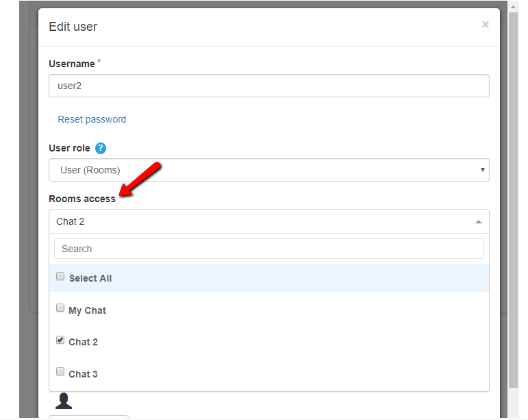The image size is (528, 420).
Task: Click the User role help icon
Action: pyautogui.click(x=101, y=148)
